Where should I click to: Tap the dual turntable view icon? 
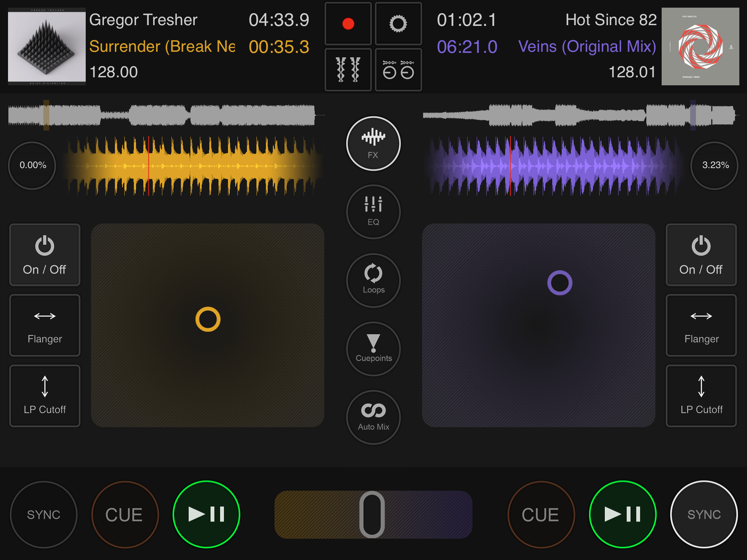[398, 69]
